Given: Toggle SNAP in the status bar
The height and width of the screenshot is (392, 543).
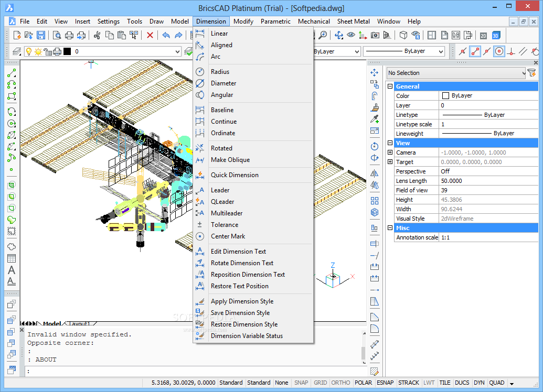Looking at the screenshot, I should click(x=301, y=383).
